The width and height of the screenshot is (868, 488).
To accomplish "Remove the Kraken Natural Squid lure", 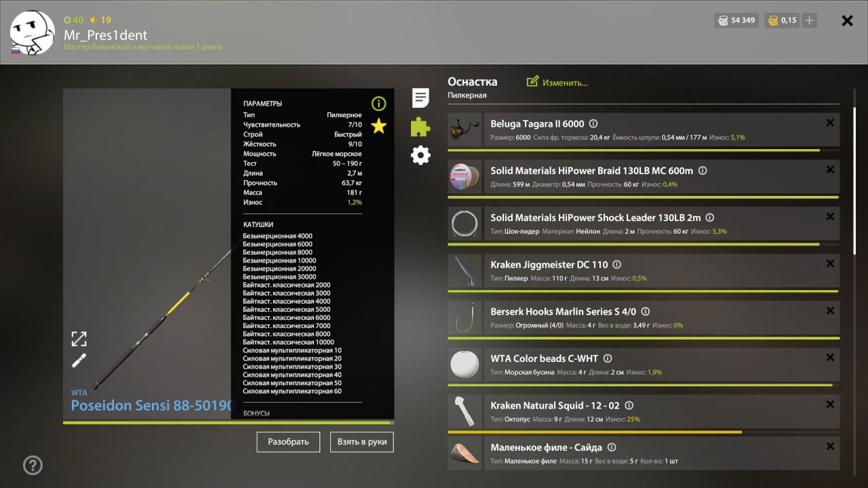I will 830,404.
